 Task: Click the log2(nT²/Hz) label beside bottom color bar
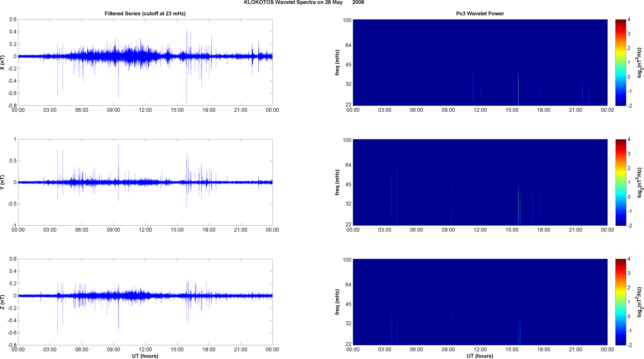pos(640,302)
